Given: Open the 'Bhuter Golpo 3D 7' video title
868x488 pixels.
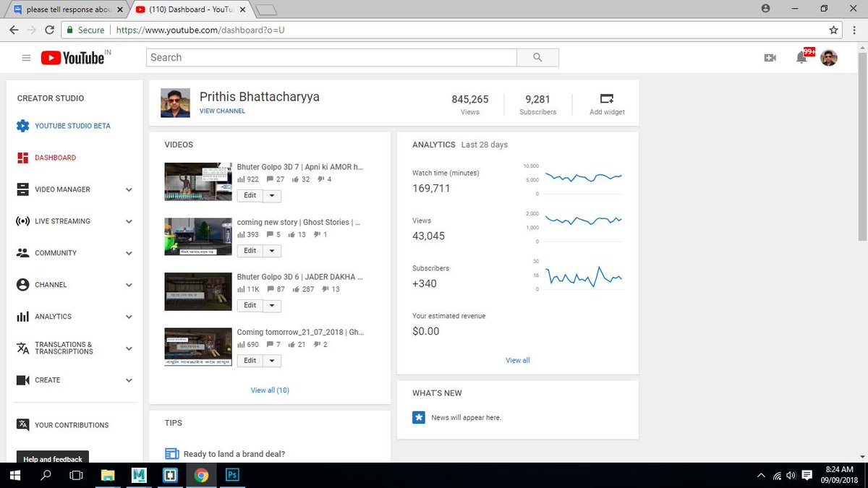Looking at the screenshot, I should 300,166.
